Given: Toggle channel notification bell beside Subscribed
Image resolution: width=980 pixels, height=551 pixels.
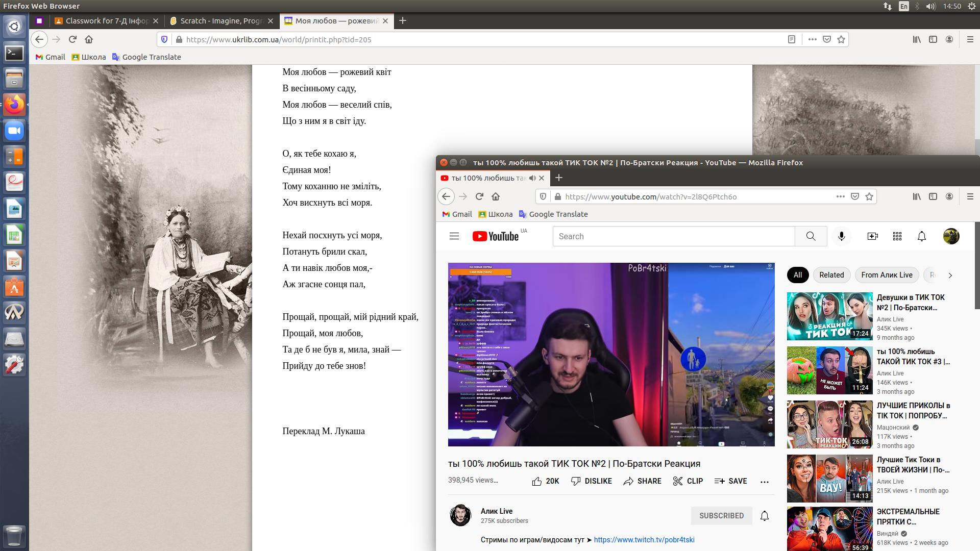Looking at the screenshot, I should click(765, 516).
